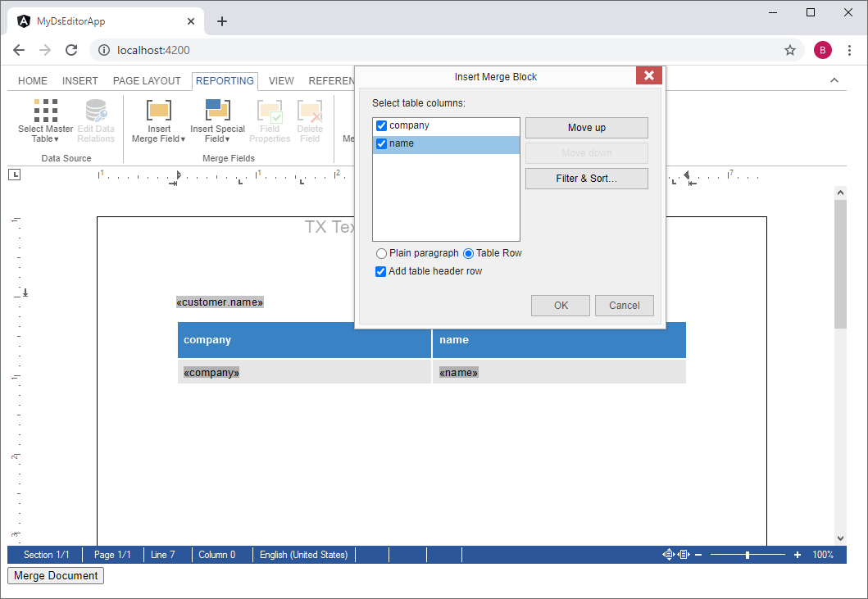Click the localhost:4200 address bar
868x599 pixels.
[447, 50]
